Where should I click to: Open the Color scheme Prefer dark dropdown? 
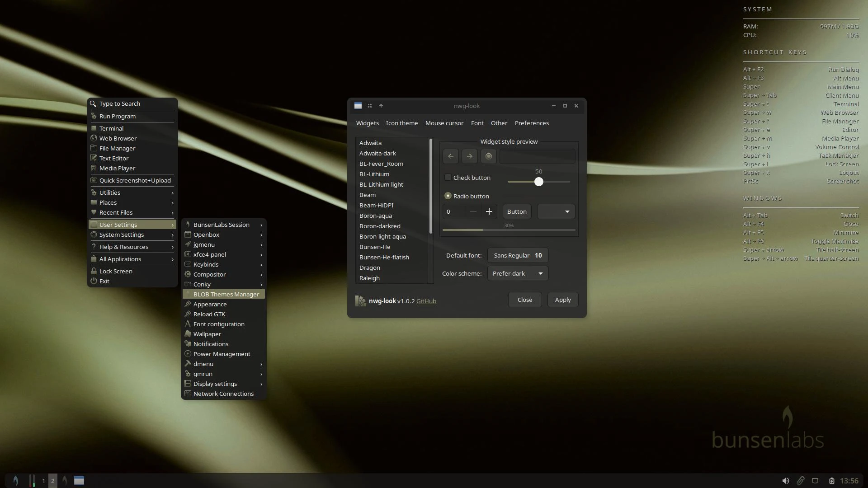point(518,273)
